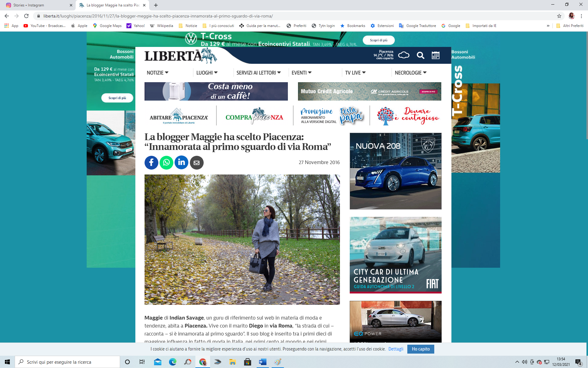Expand NECROLOGIE dropdown menu
Screen dimensions: 588x368
click(x=411, y=73)
